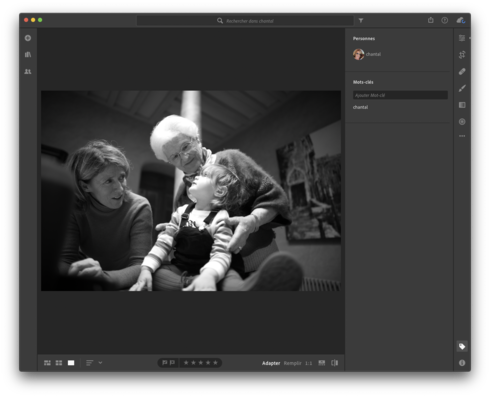Toggle the Keywords tag panel icon

point(462,346)
